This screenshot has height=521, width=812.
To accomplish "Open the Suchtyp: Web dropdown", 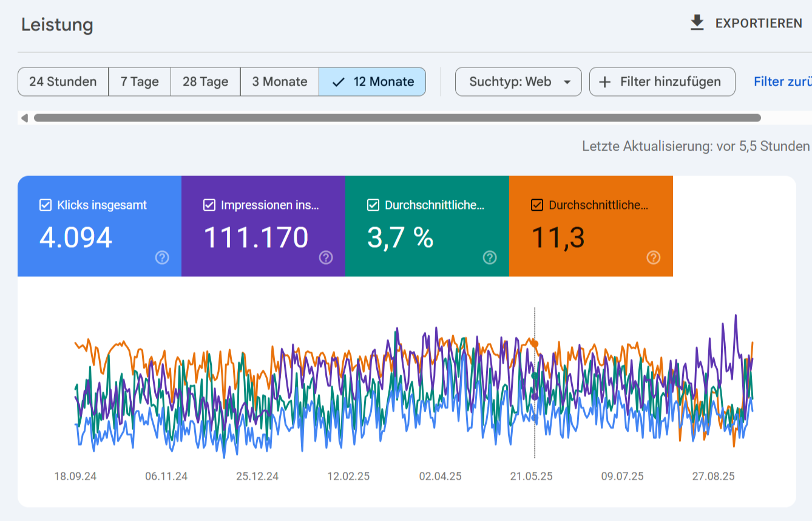I will (x=518, y=82).
